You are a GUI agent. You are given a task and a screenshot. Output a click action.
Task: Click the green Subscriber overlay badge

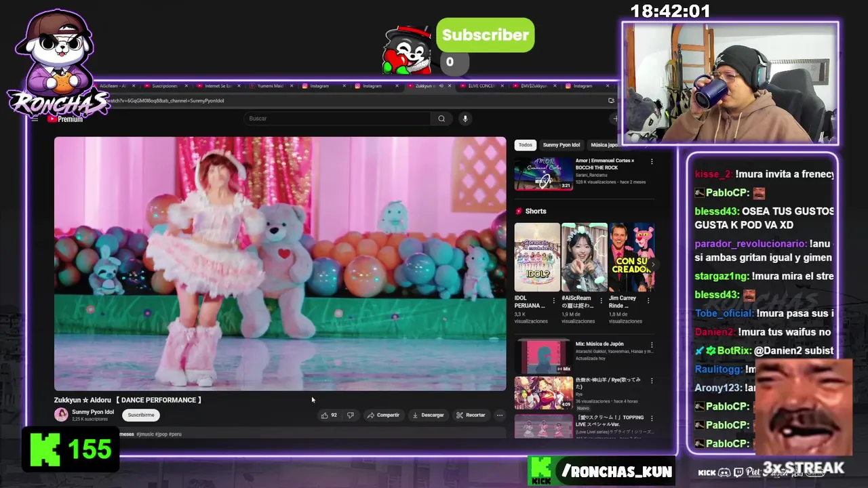click(x=486, y=35)
